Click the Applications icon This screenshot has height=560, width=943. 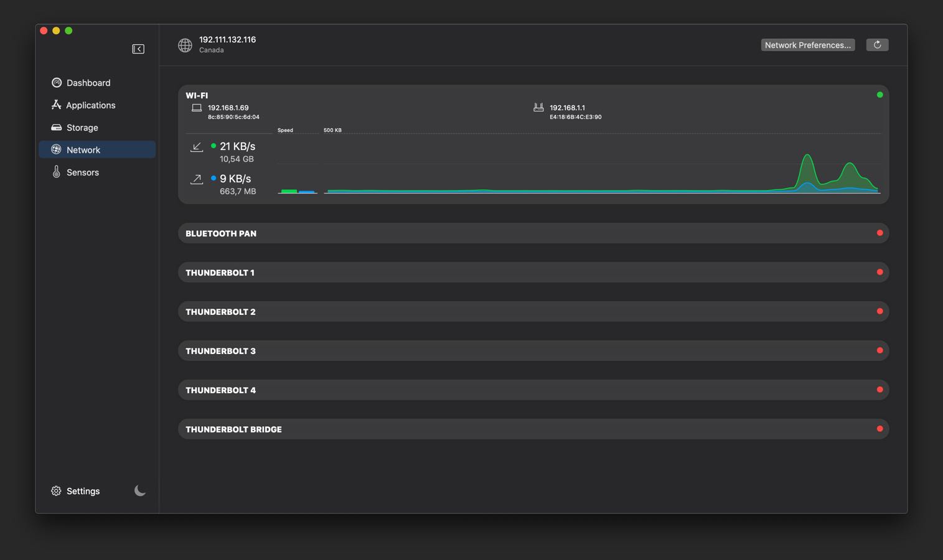point(57,105)
